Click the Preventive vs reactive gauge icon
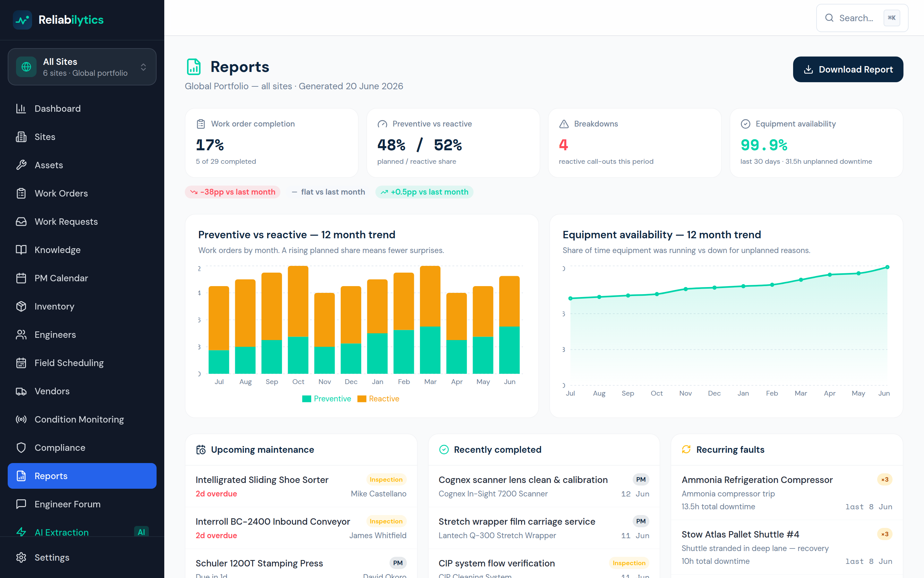Screen dimensions: 924x578 (382, 124)
